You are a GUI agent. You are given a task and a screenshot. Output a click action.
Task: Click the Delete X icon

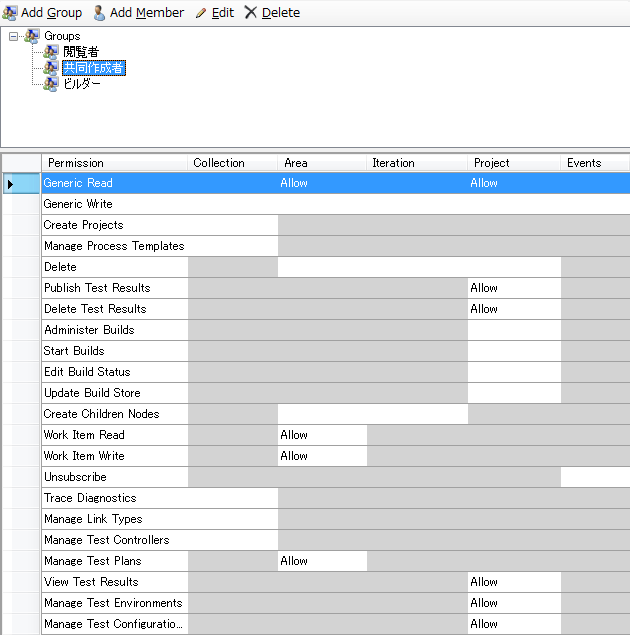(x=251, y=12)
